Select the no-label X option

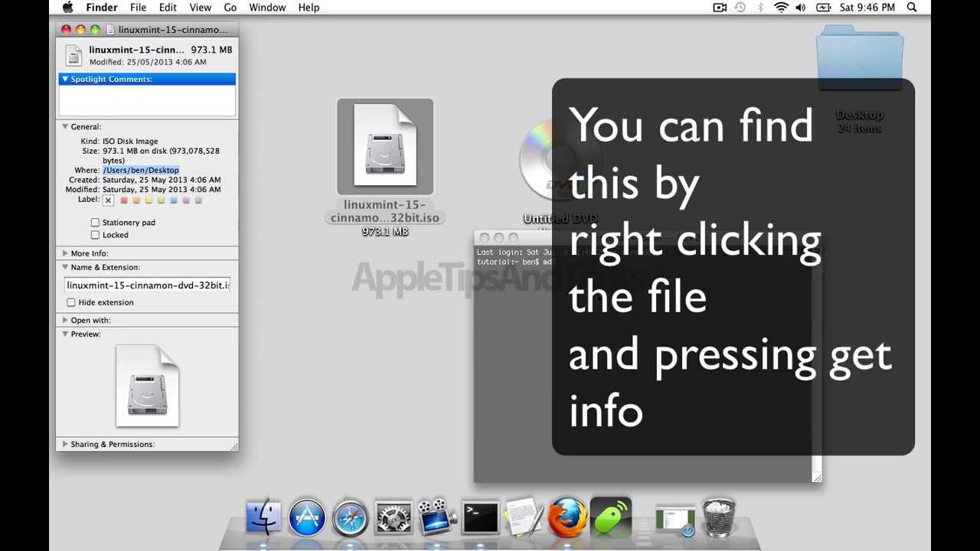coord(108,201)
